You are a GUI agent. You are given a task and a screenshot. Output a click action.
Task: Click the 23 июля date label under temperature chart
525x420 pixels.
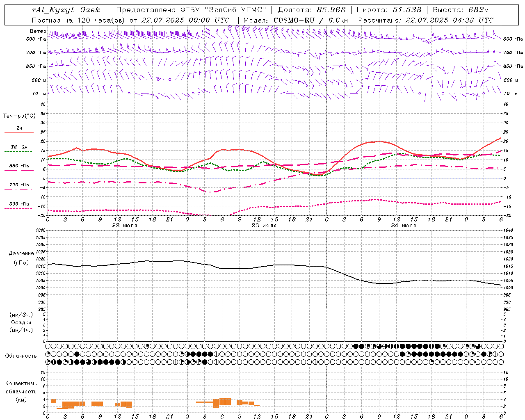pos(264,225)
